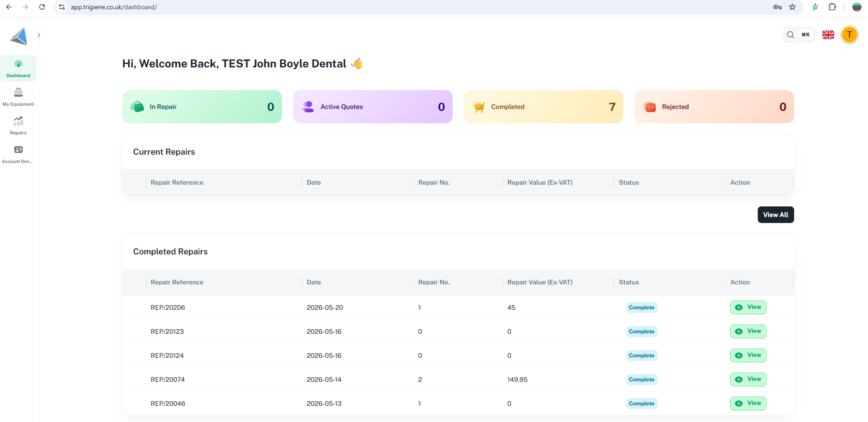Open the user avatar T menu

point(850,35)
